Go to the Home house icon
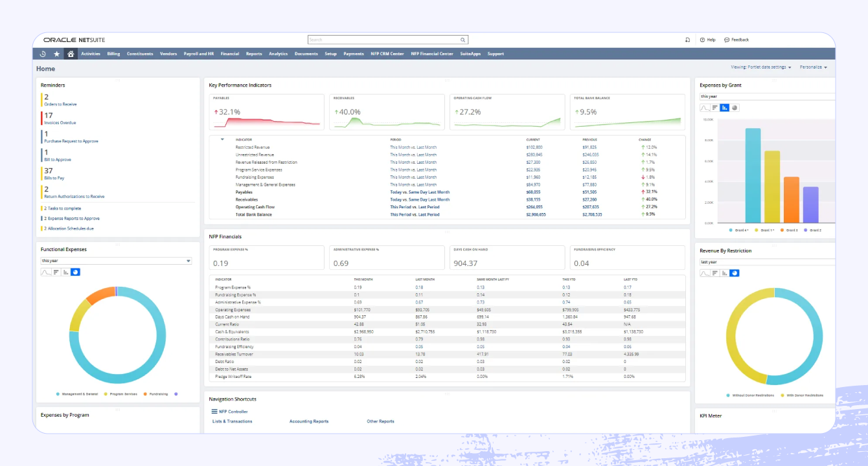This screenshot has height=466, width=868. coord(71,54)
